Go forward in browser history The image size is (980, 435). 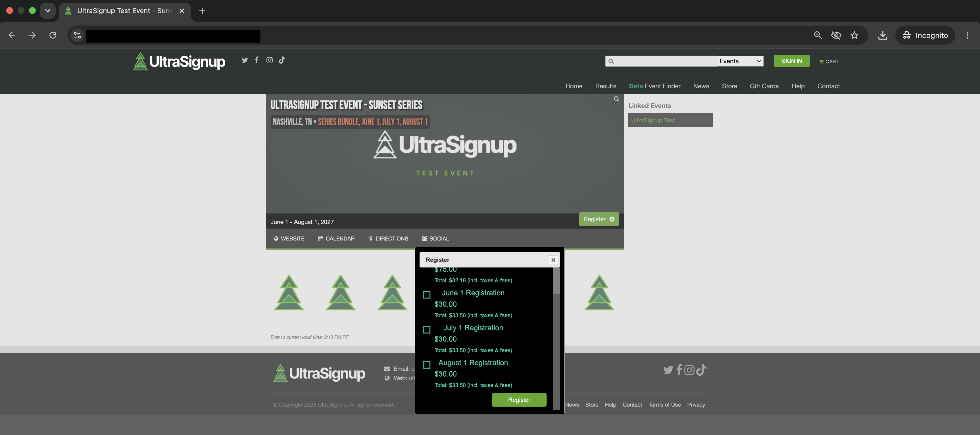click(32, 35)
